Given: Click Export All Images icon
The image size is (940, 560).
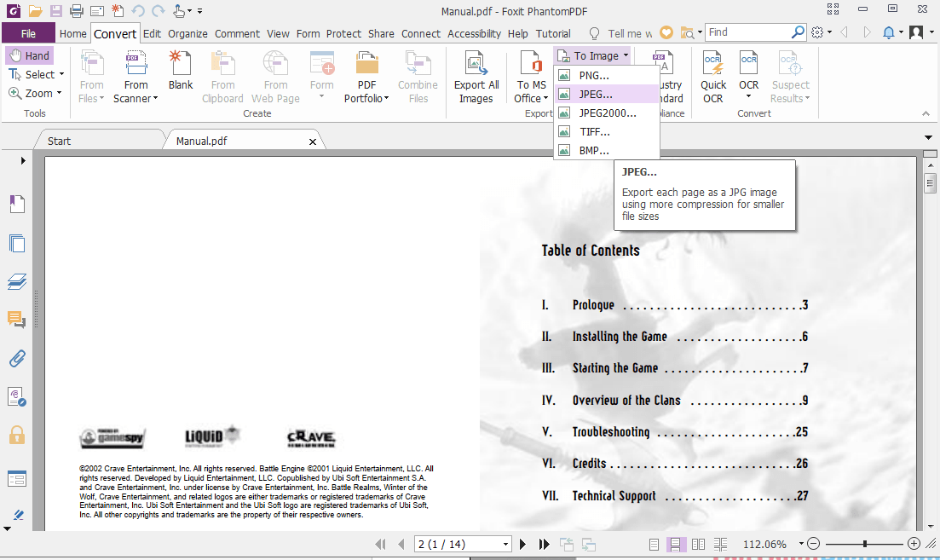Looking at the screenshot, I should coord(476,77).
